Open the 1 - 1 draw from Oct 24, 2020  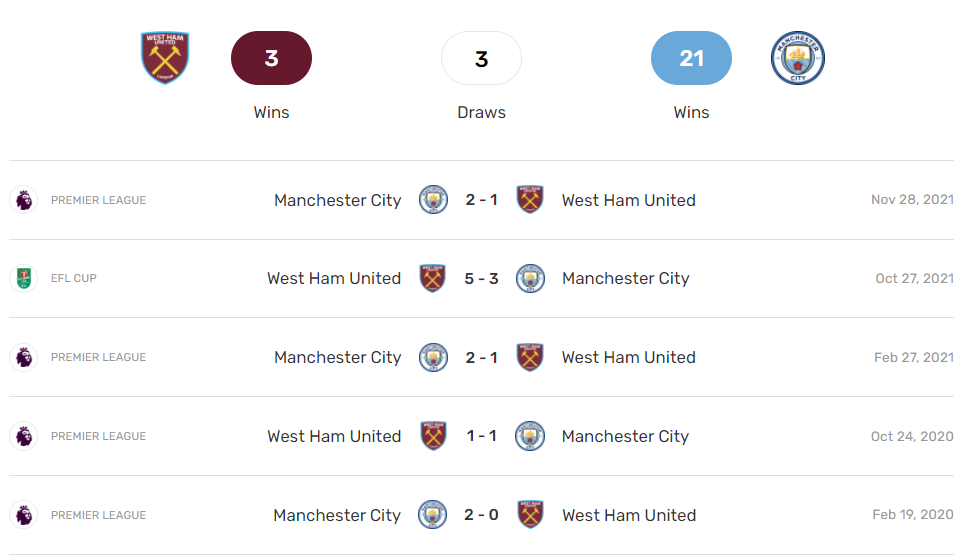tap(481, 436)
